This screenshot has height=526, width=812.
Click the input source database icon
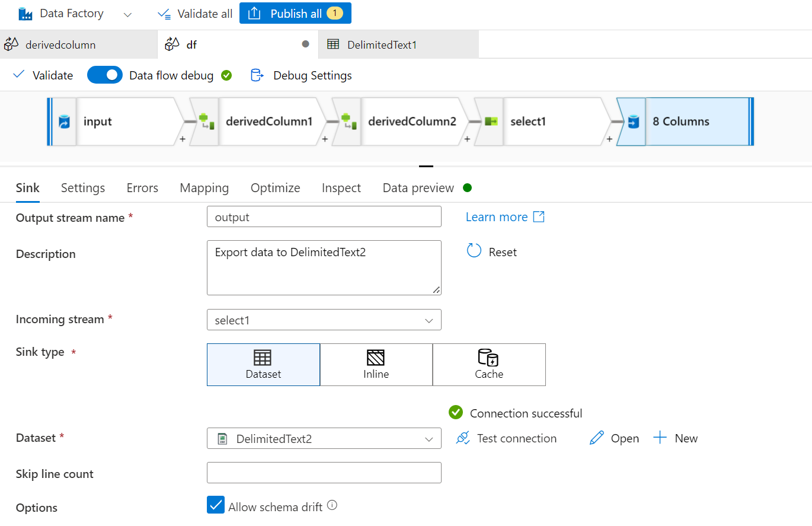pyautogui.click(x=64, y=122)
